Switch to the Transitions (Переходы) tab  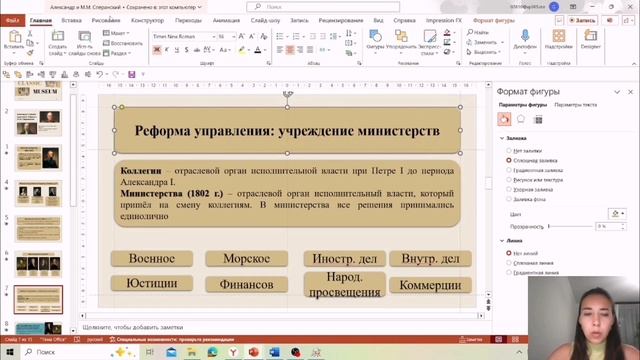(x=188, y=20)
